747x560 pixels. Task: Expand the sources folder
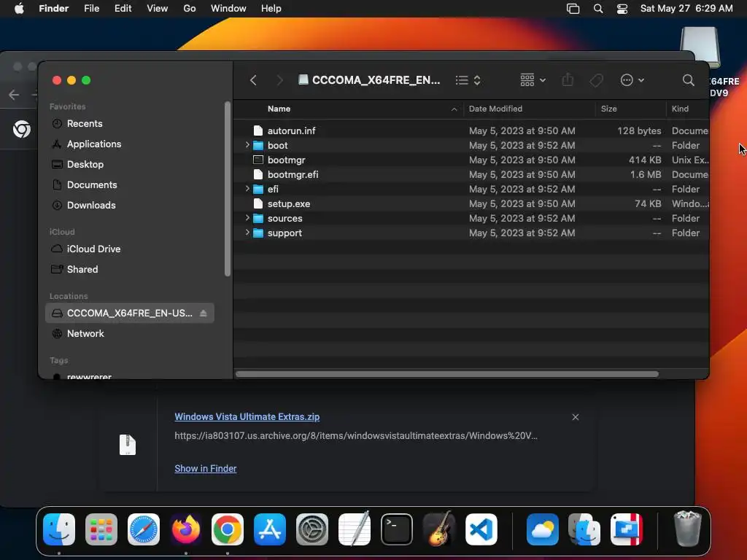(x=247, y=217)
